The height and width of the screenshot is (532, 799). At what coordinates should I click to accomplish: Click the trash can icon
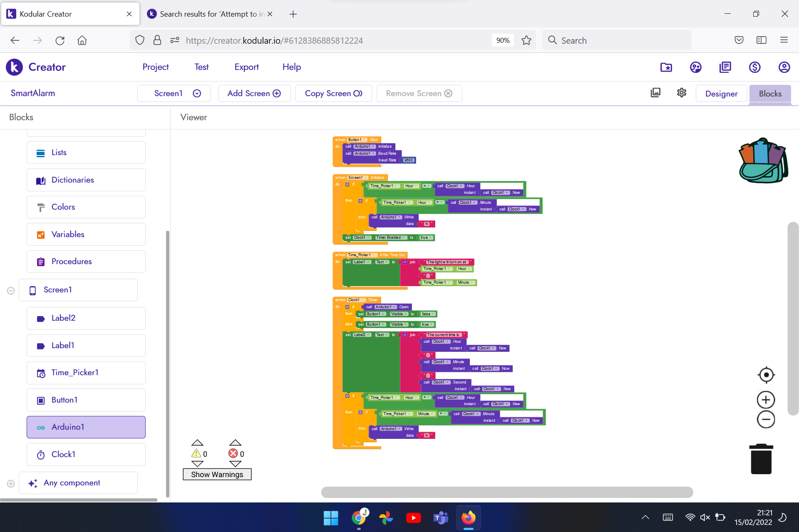[761, 459]
